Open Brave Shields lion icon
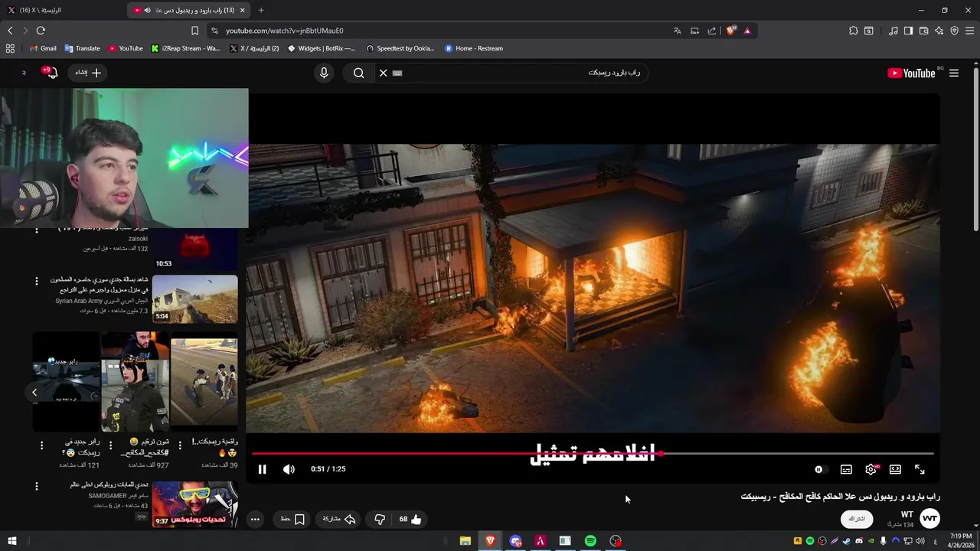The image size is (980, 551). click(x=730, y=31)
